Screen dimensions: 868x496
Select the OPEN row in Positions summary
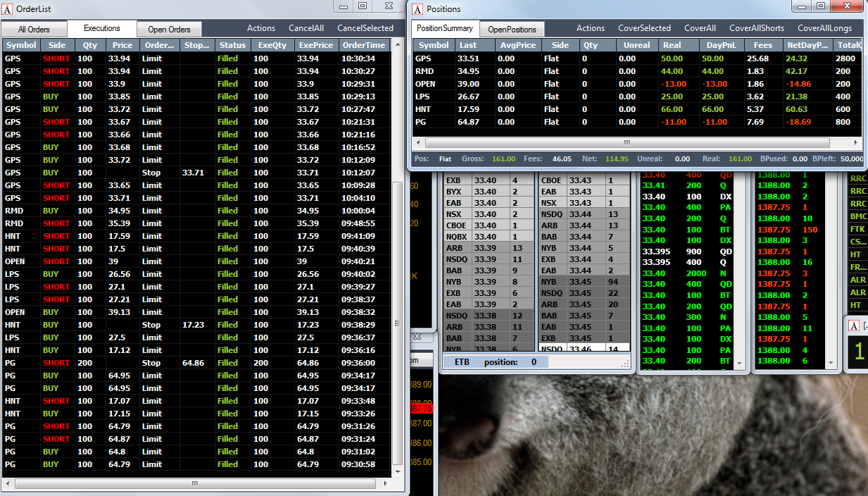(x=637, y=84)
